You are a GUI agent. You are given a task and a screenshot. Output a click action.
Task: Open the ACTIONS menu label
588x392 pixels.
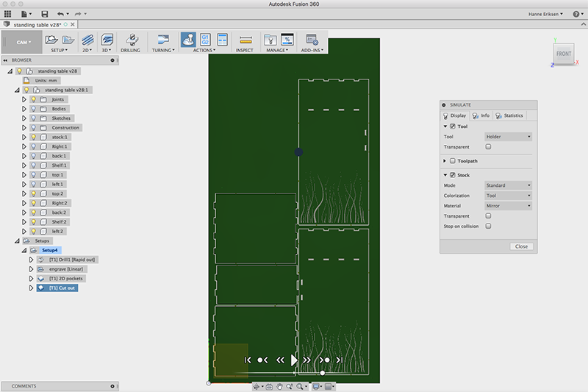204,50
